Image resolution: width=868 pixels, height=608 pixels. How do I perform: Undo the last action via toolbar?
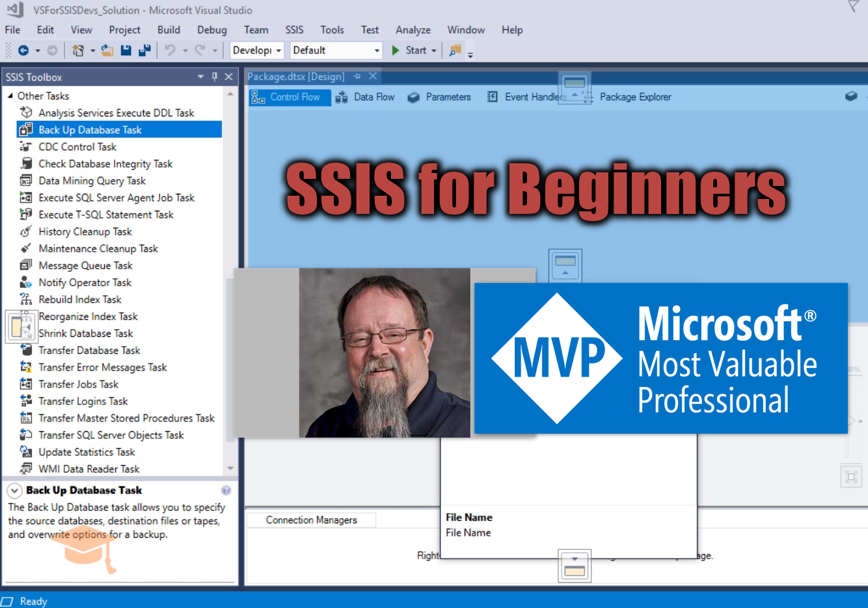(170, 50)
